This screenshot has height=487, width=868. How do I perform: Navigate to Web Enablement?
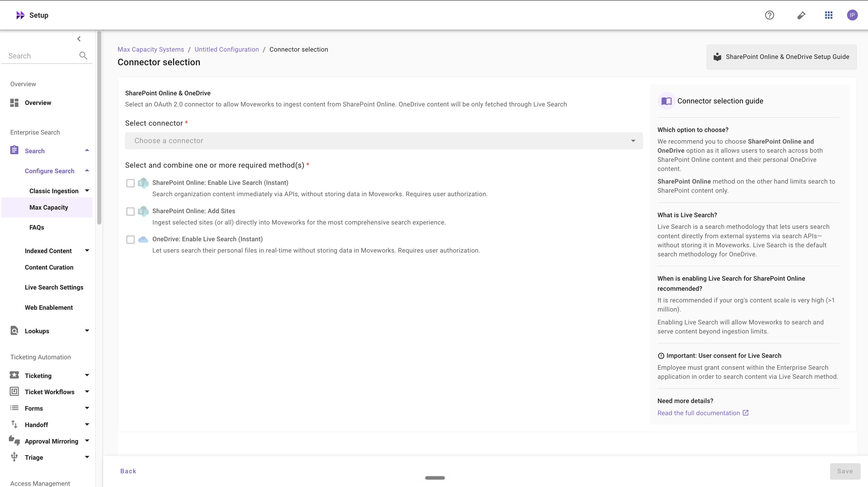click(x=49, y=307)
